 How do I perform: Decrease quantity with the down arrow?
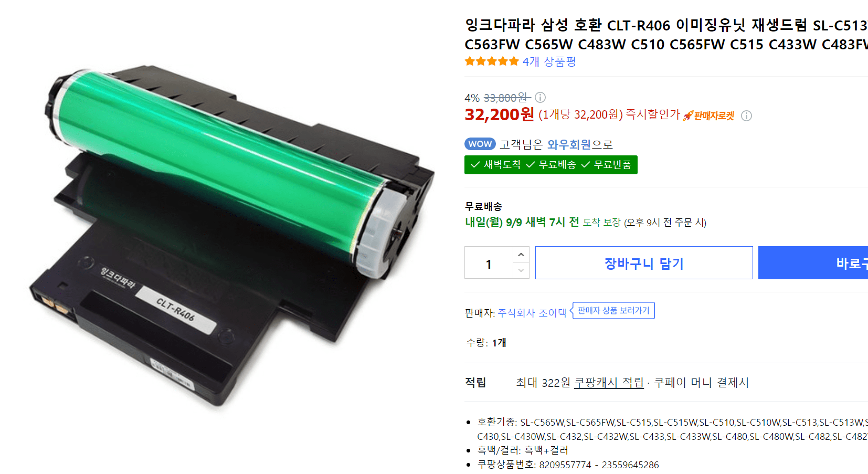tap(521, 270)
